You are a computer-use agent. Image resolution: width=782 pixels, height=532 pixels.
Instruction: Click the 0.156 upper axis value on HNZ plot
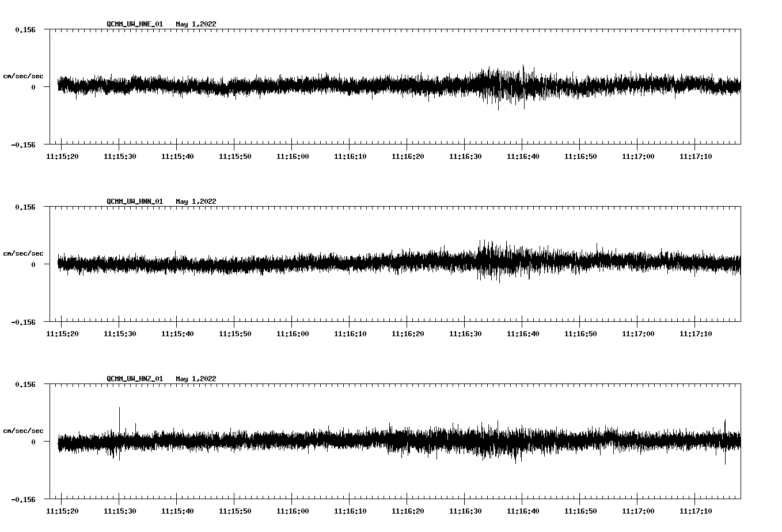coord(25,384)
